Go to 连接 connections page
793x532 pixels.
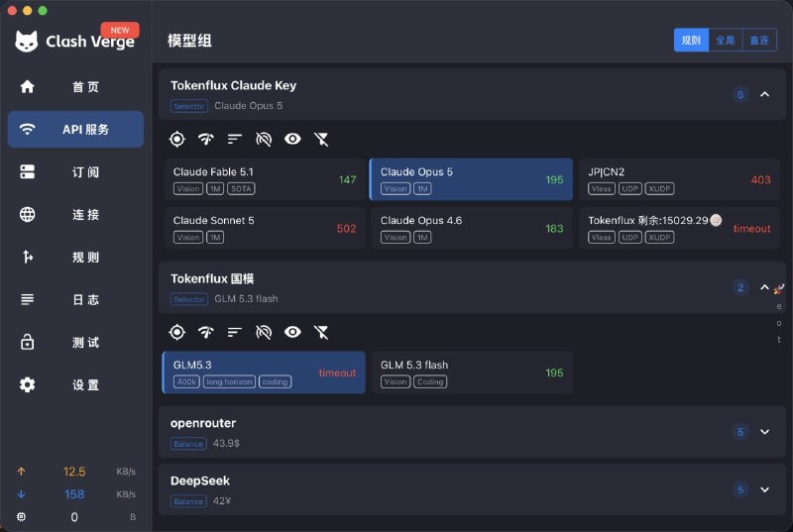point(76,214)
